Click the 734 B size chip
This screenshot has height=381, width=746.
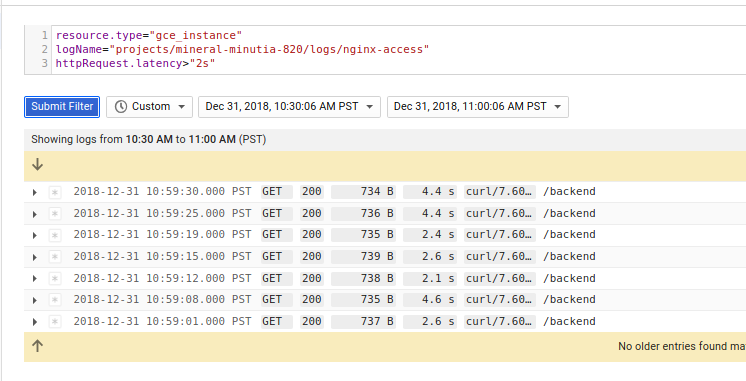363,192
